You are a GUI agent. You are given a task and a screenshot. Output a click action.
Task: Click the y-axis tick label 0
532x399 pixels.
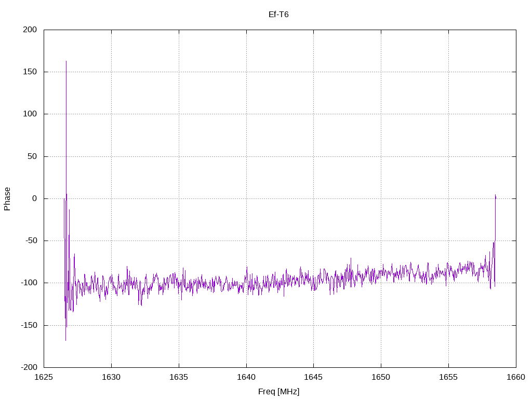35,198
